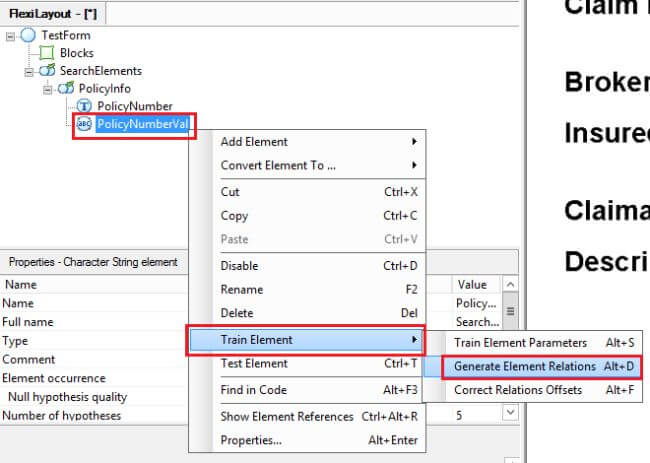Collapse the TestForm tree node

tap(10, 36)
